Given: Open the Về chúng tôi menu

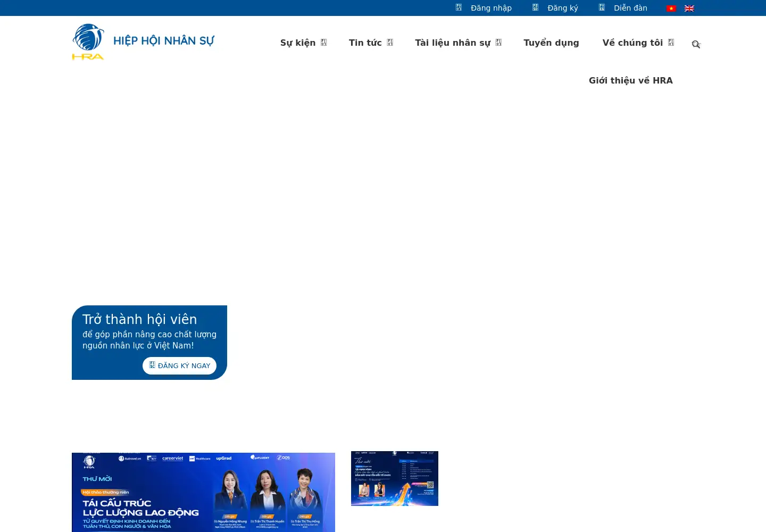Looking at the screenshot, I should (x=632, y=43).
